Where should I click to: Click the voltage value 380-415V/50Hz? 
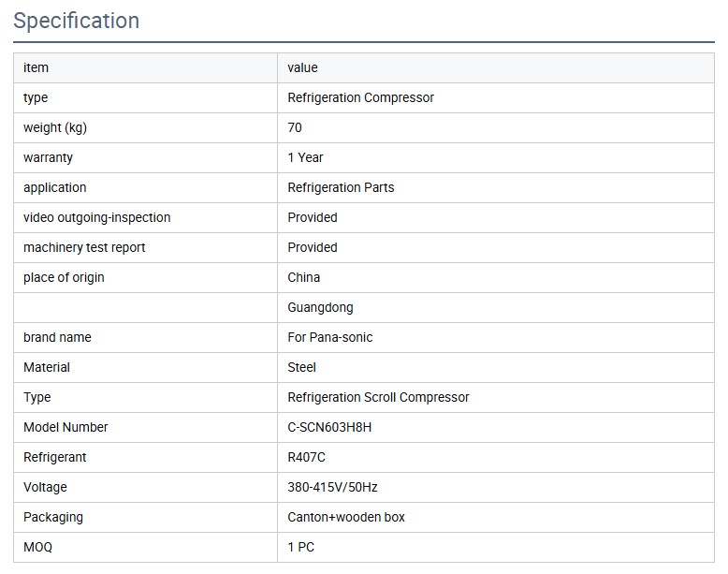(332, 487)
